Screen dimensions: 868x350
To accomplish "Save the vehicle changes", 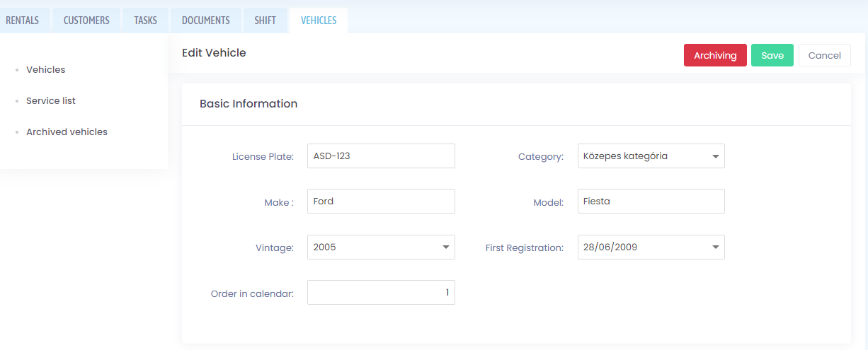I will (x=772, y=55).
